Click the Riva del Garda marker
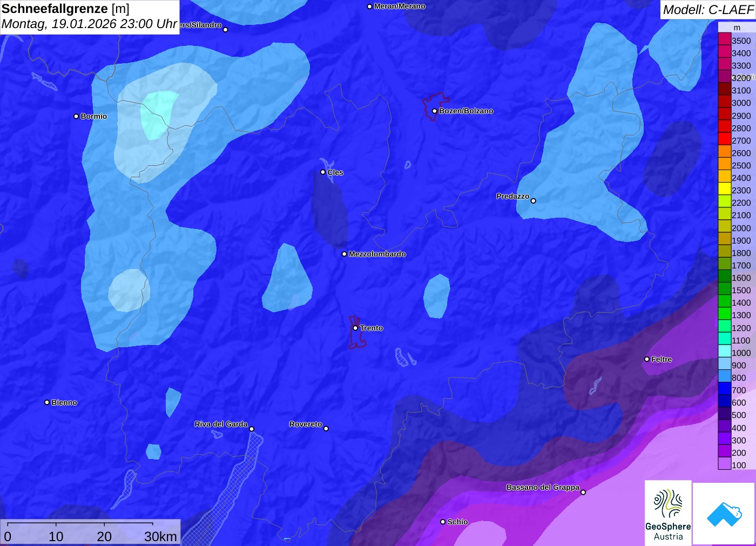Image resolution: width=756 pixels, height=546 pixels. [x=252, y=429]
